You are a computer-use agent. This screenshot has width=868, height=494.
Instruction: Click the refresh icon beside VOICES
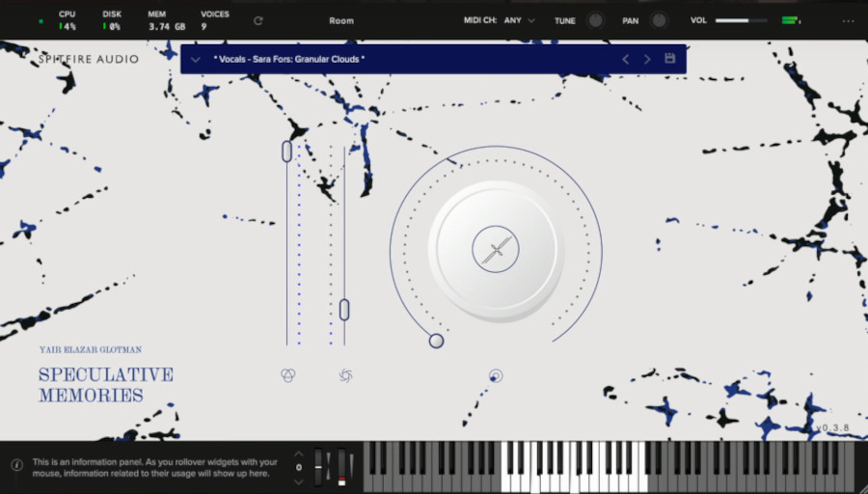258,20
